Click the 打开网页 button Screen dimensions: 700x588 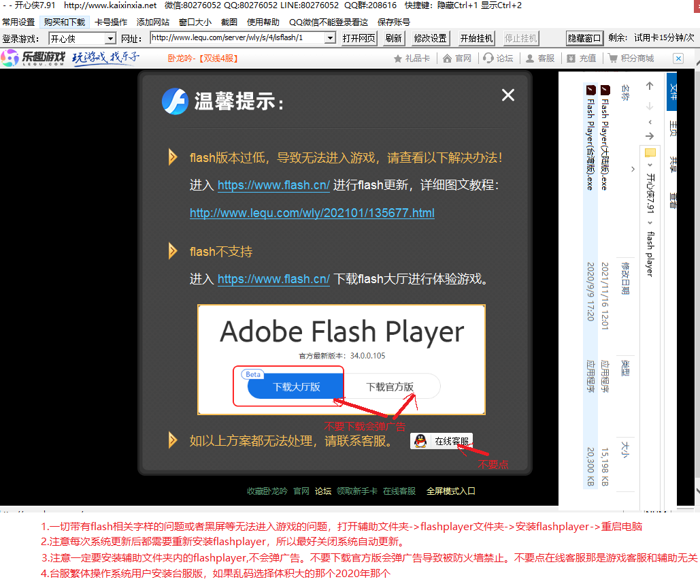tap(359, 38)
